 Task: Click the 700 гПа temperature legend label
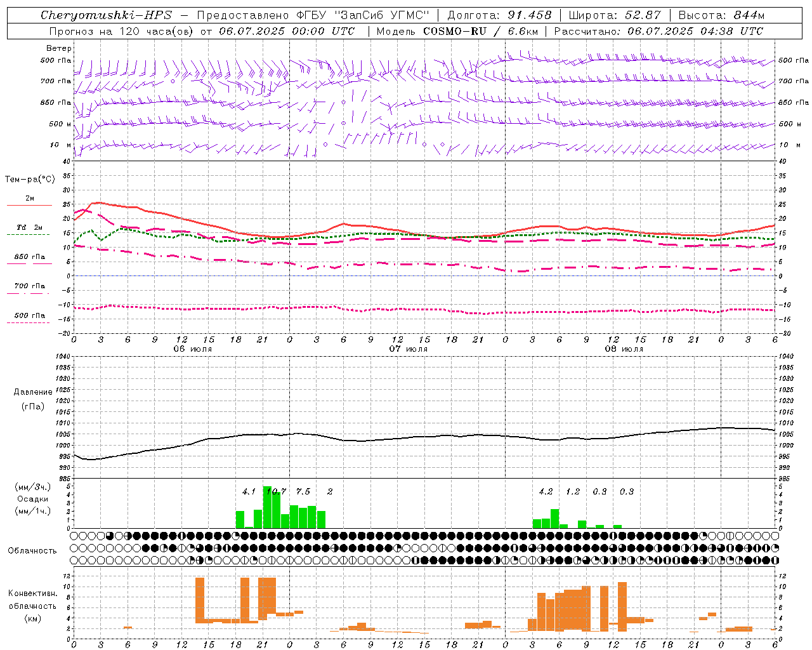coord(30,286)
